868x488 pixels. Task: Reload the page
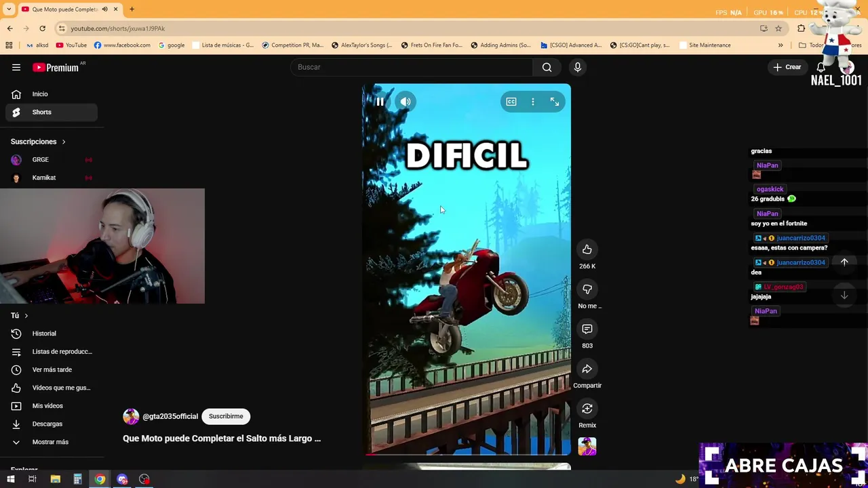[x=42, y=28]
